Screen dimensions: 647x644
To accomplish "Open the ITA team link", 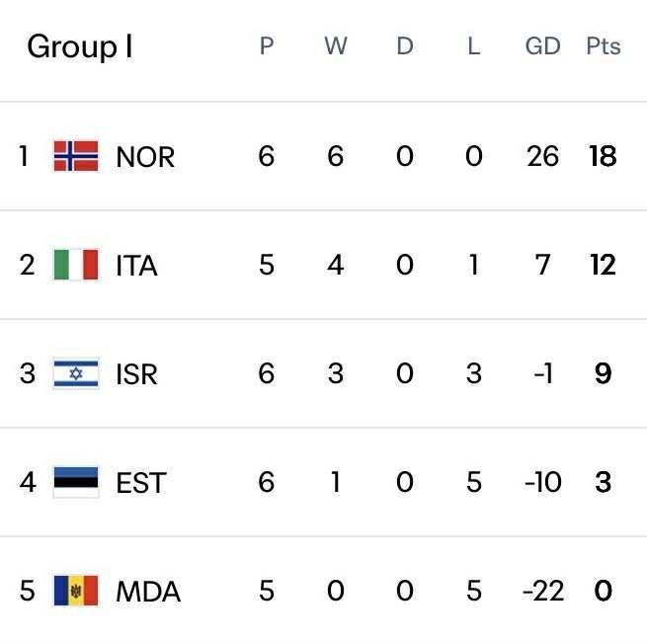I will [x=136, y=266].
